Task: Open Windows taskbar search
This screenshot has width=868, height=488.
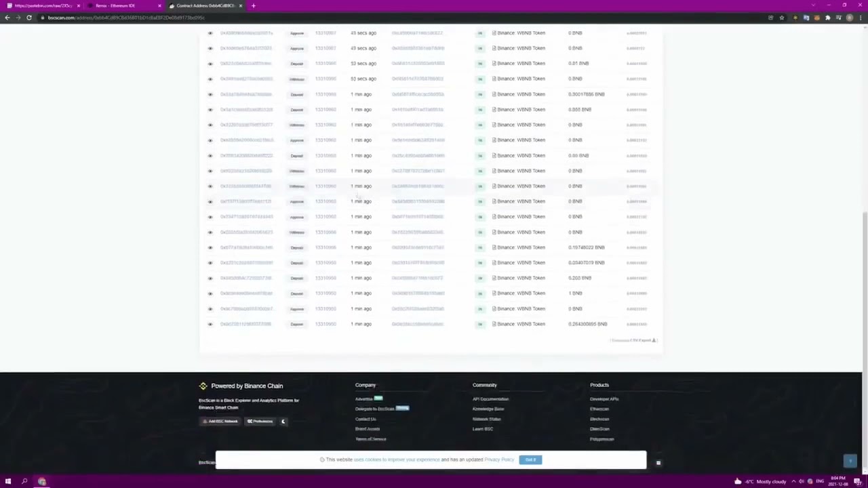Action: pos(24,481)
